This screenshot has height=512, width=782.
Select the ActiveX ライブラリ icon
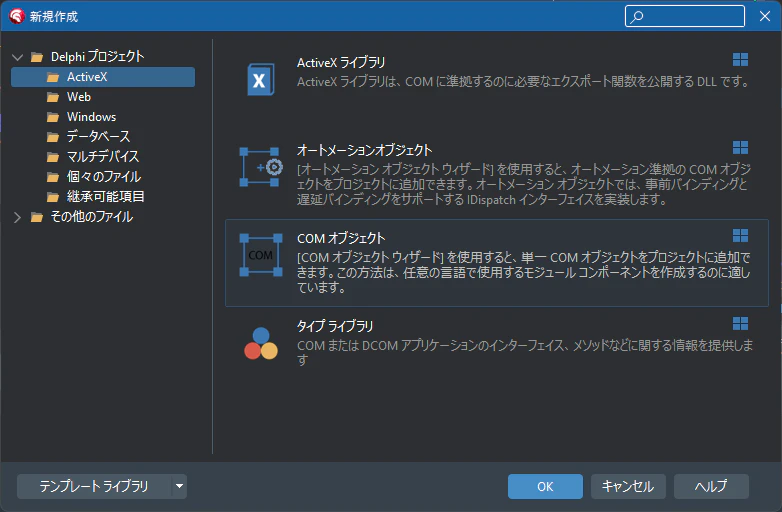[260, 79]
